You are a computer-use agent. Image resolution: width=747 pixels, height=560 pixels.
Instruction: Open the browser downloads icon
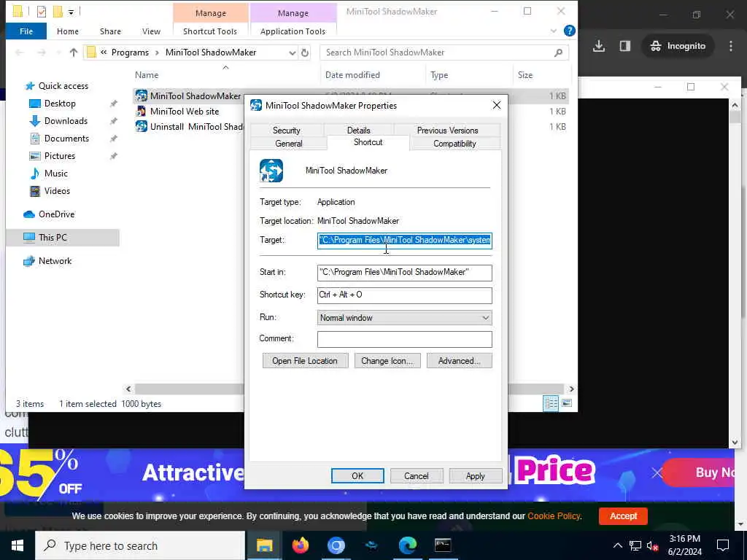pyautogui.click(x=599, y=46)
